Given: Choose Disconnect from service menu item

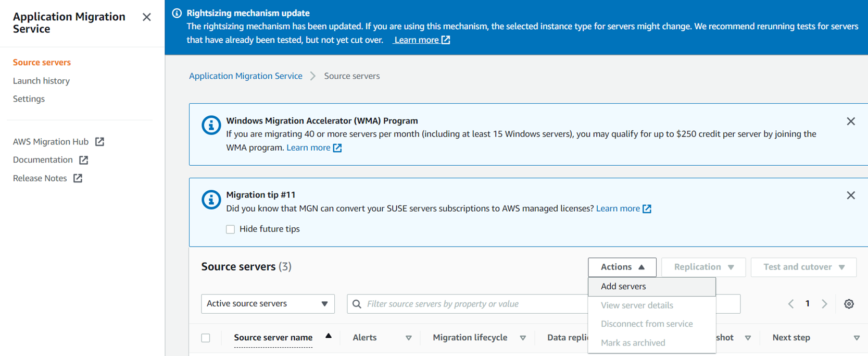Looking at the screenshot, I should coord(652,324).
